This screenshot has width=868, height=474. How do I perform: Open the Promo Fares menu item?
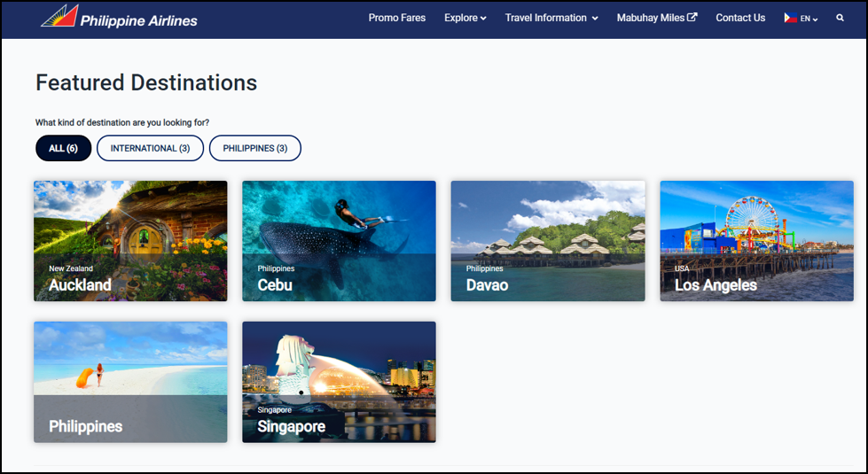pyautogui.click(x=397, y=18)
